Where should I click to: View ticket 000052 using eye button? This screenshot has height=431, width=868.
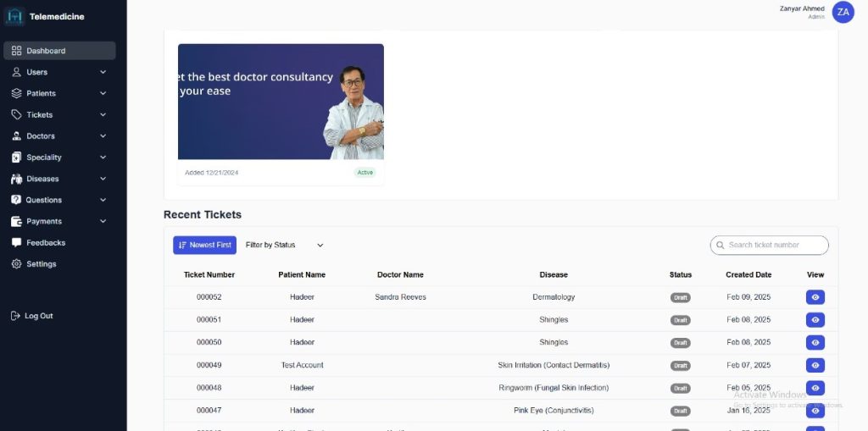click(815, 297)
